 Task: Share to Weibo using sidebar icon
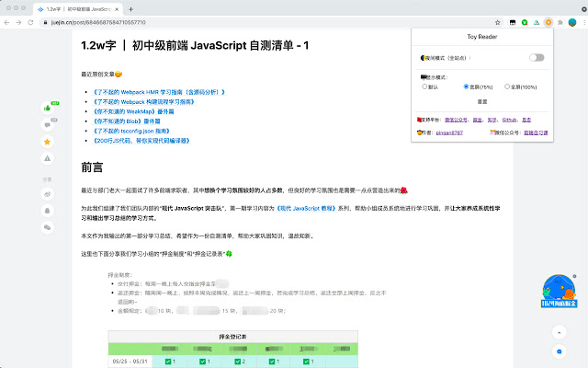point(47,194)
